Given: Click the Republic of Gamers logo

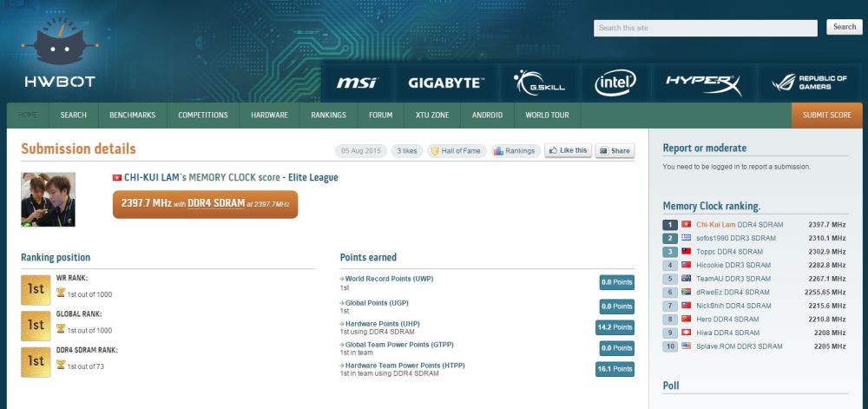Looking at the screenshot, I should [x=808, y=82].
